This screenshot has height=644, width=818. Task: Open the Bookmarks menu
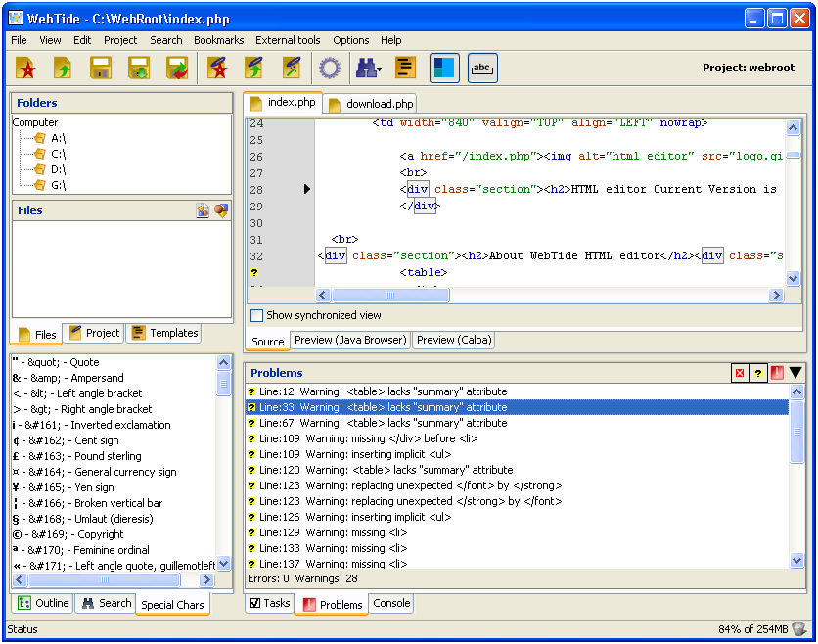[x=218, y=40]
